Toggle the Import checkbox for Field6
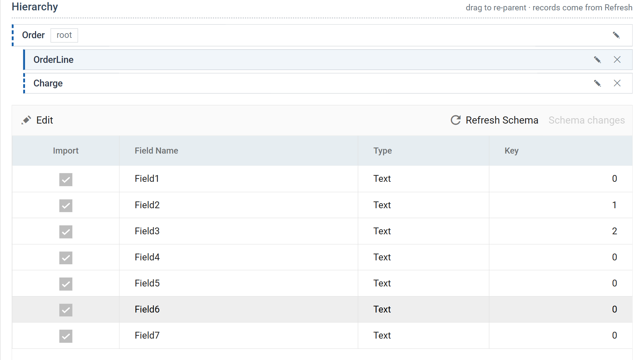This screenshot has width=644, height=360. coord(66,310)
